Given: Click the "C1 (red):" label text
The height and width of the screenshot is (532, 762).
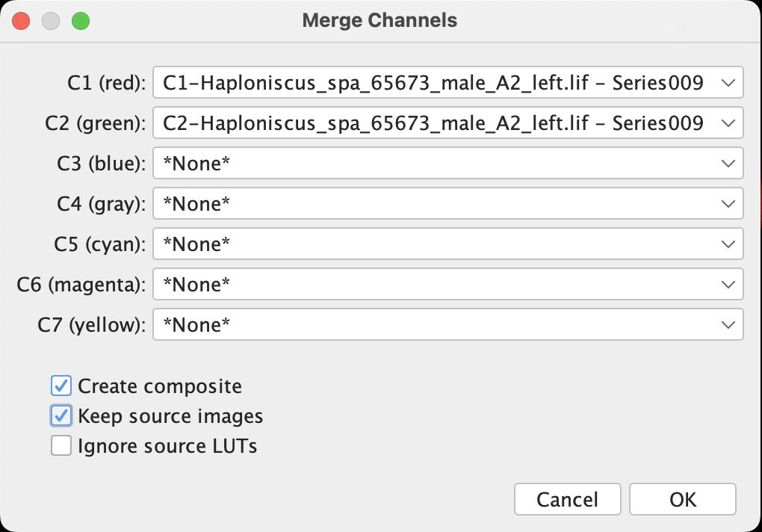Looking at the screenshot, I should point(105,83).
